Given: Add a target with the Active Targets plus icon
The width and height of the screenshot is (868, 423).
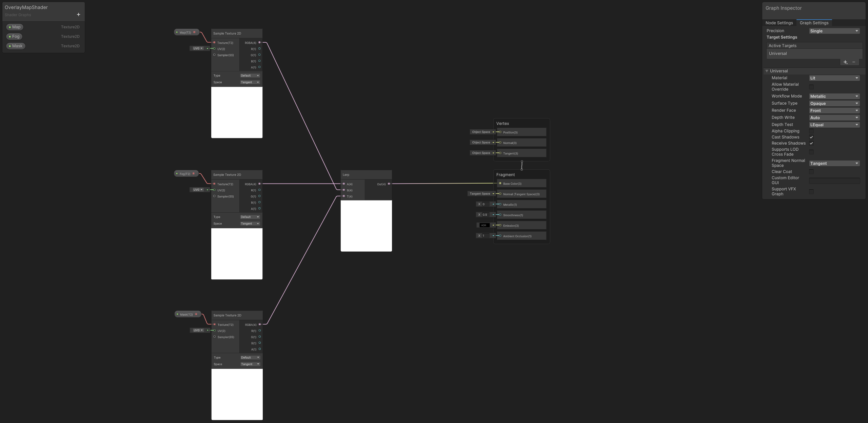Looking at the screenshot, I should click(x=845, y=62).
